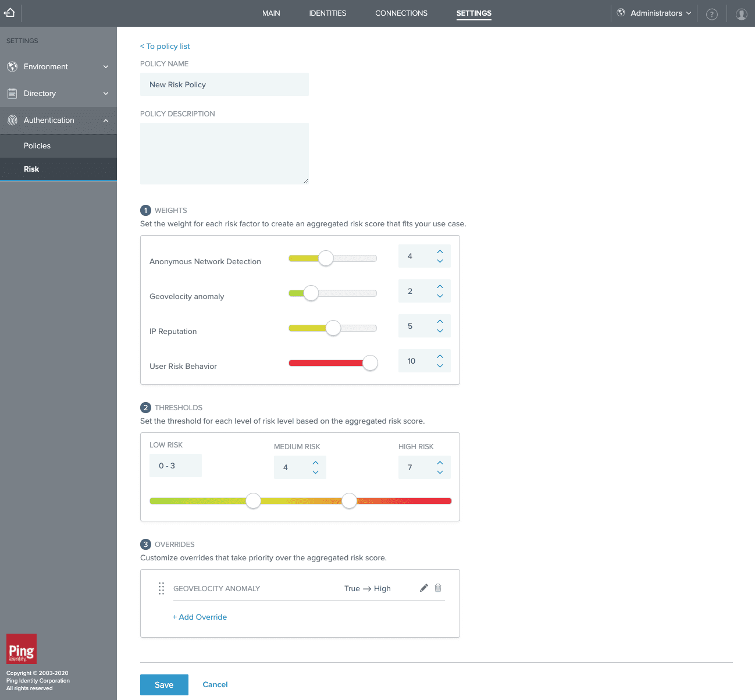Switch to the Policies section
This screenshot has height=700, width=755.
(37, 145)
